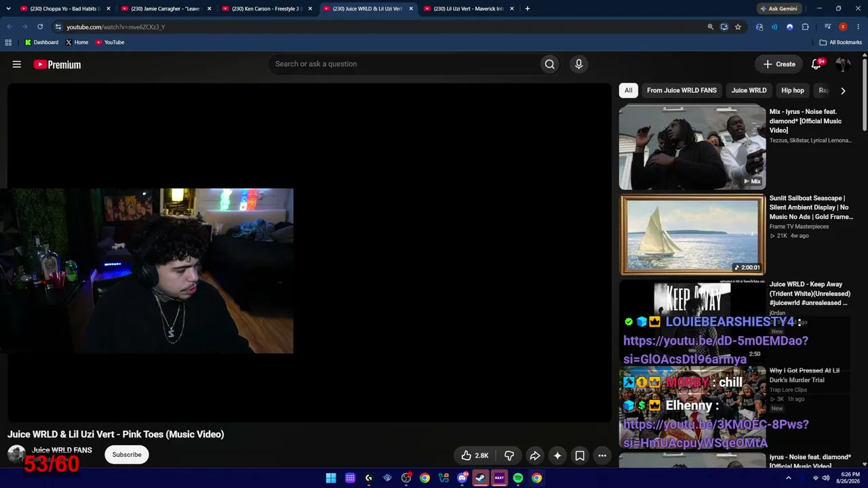The height and width of the screenshot is (488, 868).
Task: Show more filter chips with the arrow
Action: point(843,91)
